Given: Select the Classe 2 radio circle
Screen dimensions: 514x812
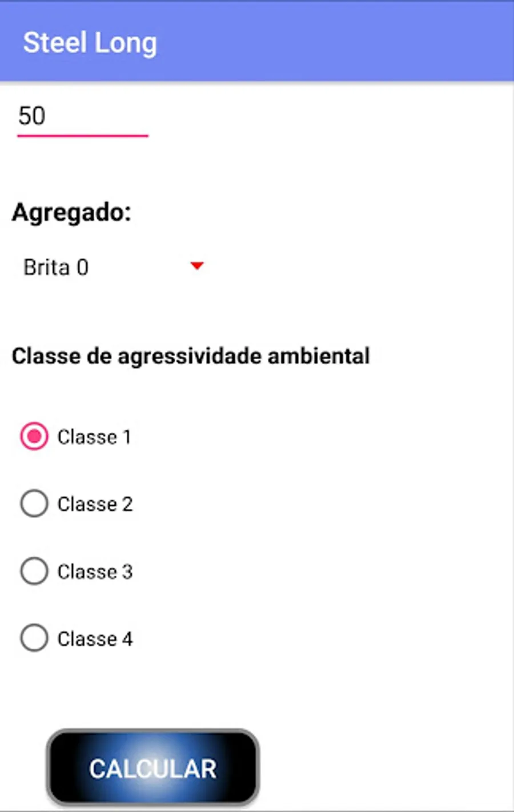Looking at the screenshot, I should click(34, 504).
